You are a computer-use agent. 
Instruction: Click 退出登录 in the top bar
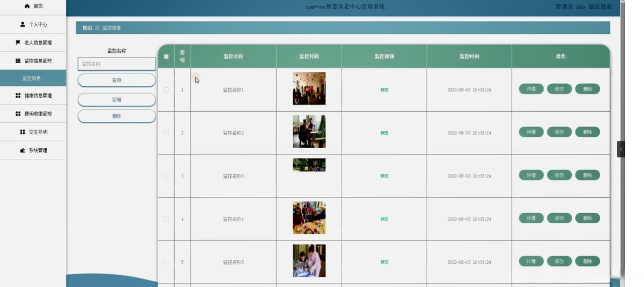pos(600,7)
